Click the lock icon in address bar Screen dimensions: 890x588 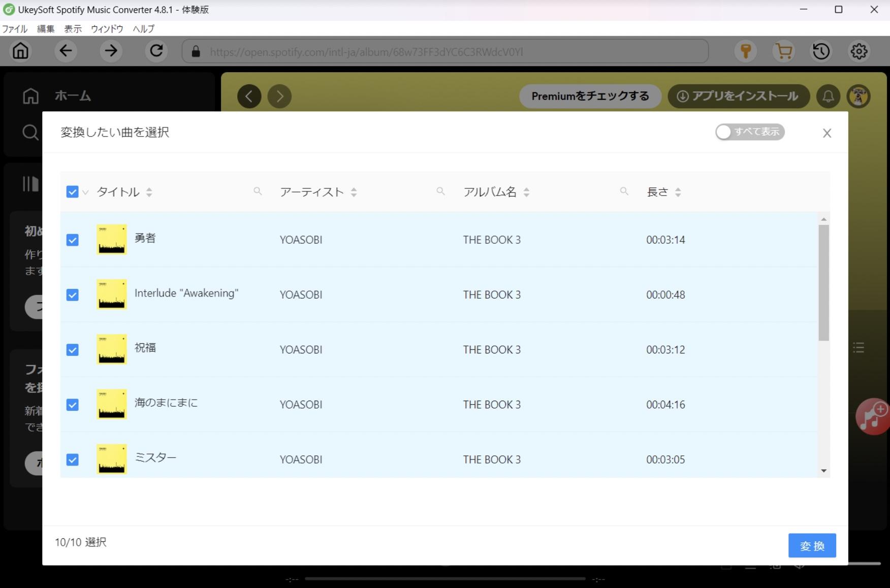196,52
